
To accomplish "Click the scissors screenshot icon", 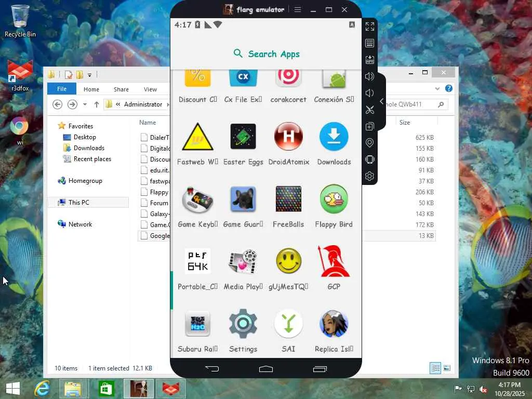I will [370, 110].
